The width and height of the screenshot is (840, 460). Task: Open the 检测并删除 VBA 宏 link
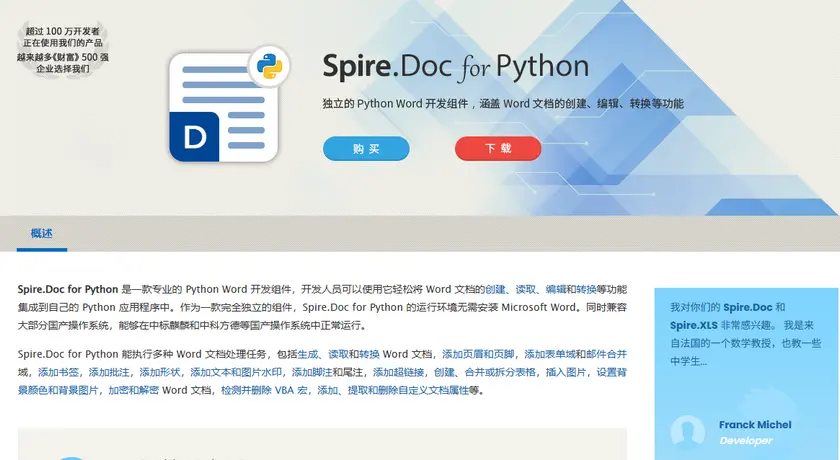(x=264, y=390)
